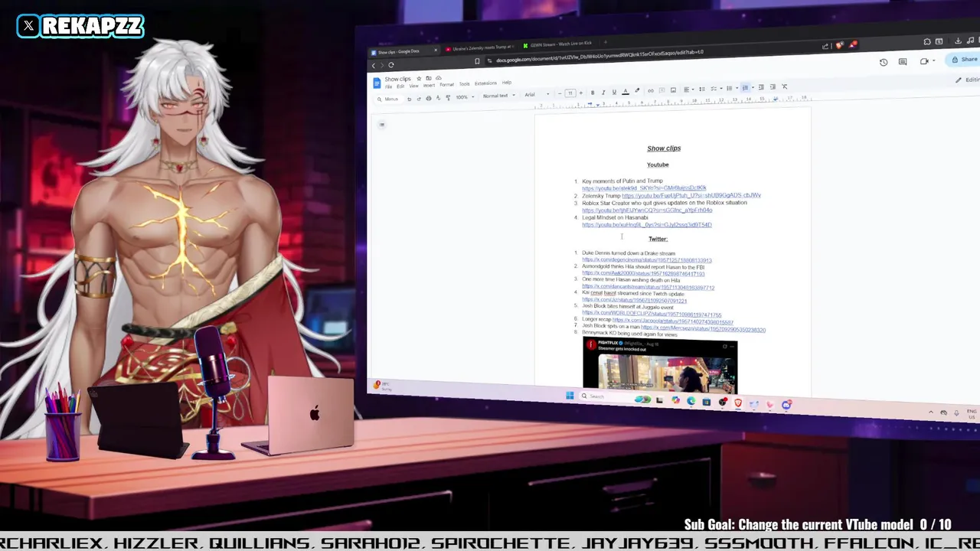Screen dimensions: 980x551
Task: Reload the Google Docs page
Action: point(391,65)
